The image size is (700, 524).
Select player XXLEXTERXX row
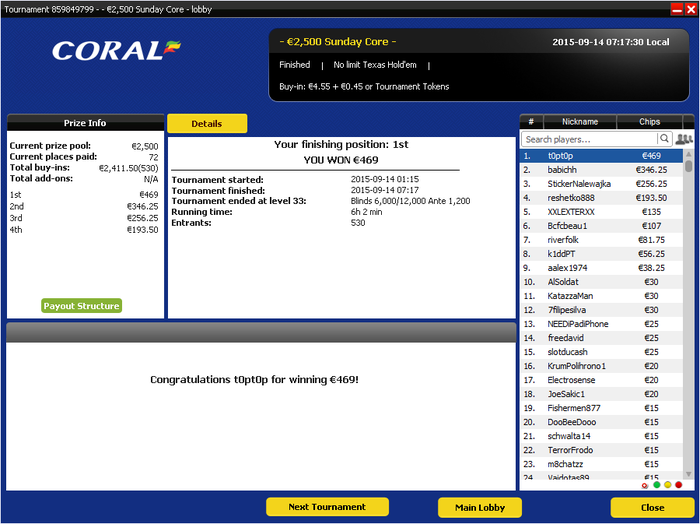(601, 212)
